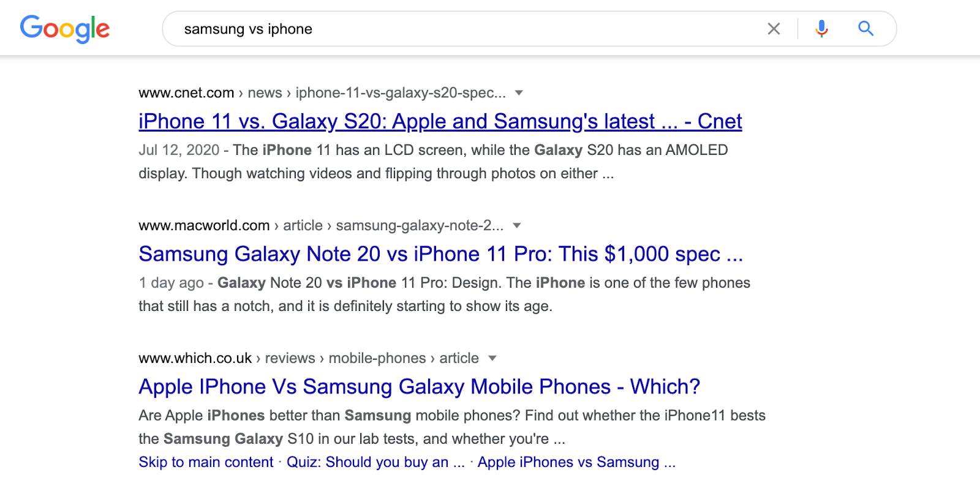Expand the cnet.com result options arrow

click(x=519, y=93)
